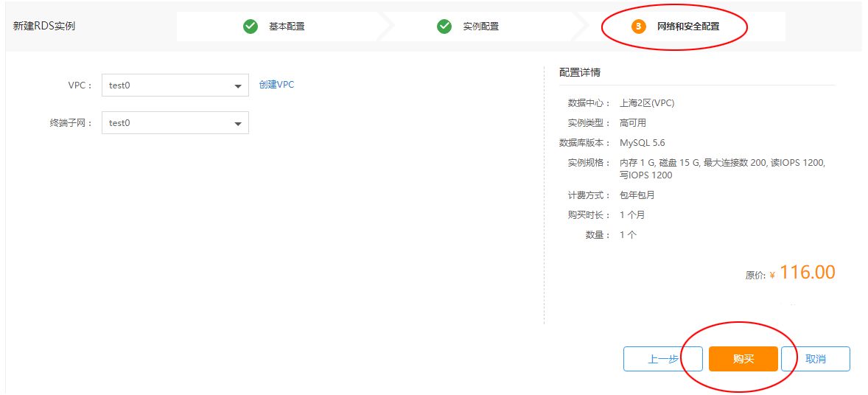Click the 新建RDS实例 title text
868x395 pixels.
tap(43, 27)
